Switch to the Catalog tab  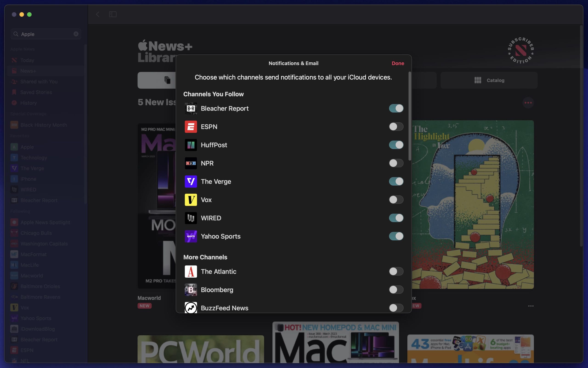(x=489, y=80)
